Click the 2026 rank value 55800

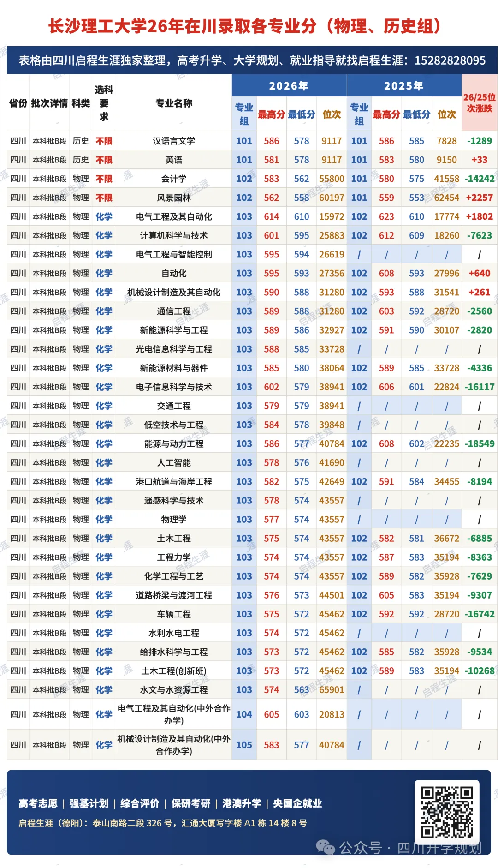pos(332,179)
